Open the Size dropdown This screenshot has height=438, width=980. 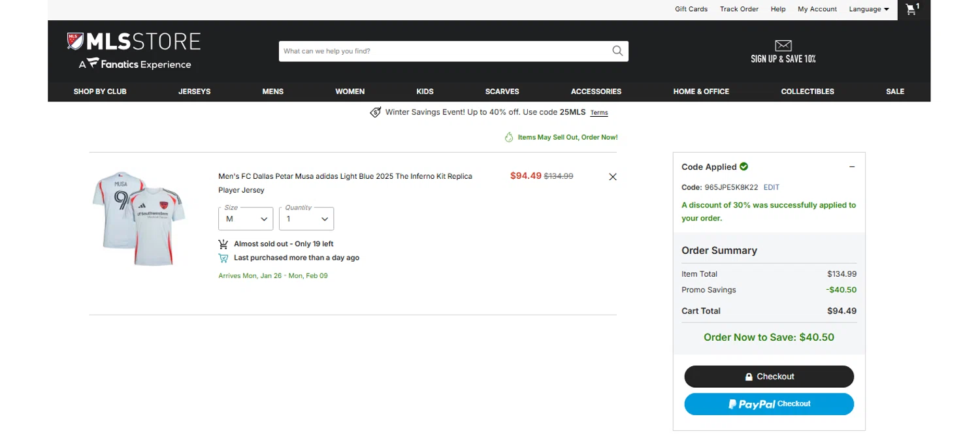click(246, 219)
